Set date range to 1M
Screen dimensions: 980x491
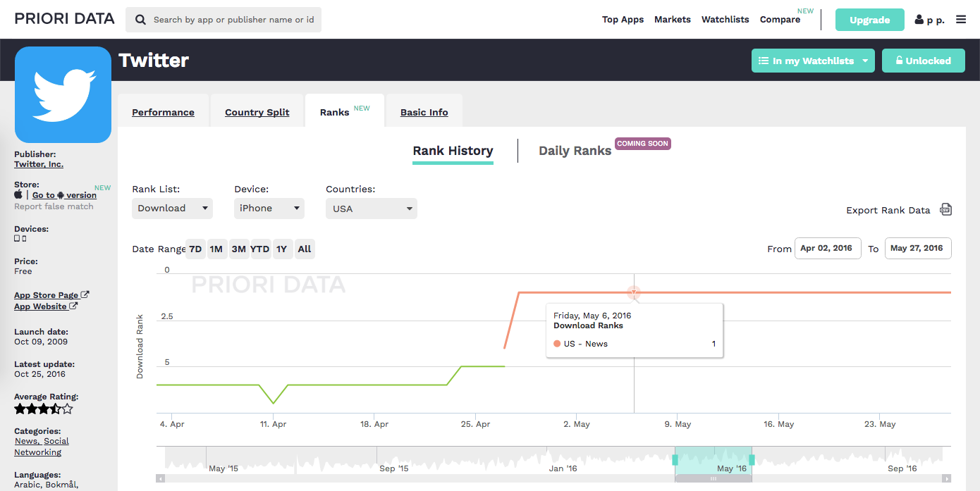point(216,249)
